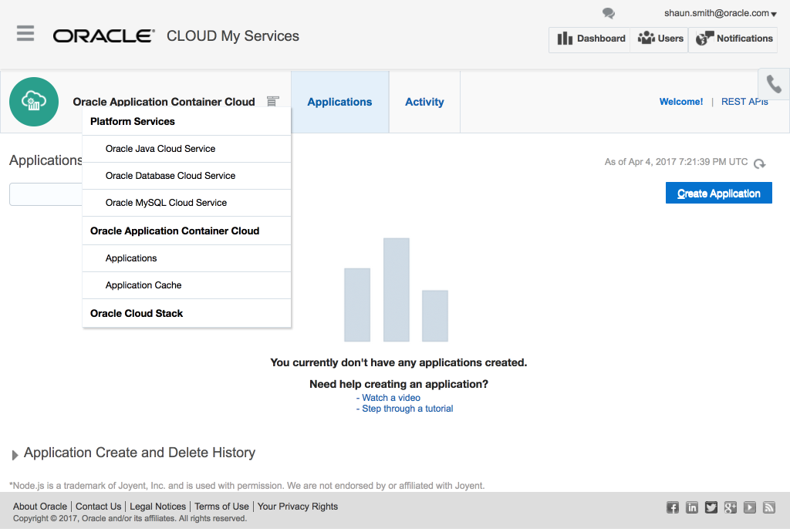The width and height of the screenshot is (790, 532).
Task: Click the Oracle Application Container Cloud title
Action: click(x=164, y=102)
